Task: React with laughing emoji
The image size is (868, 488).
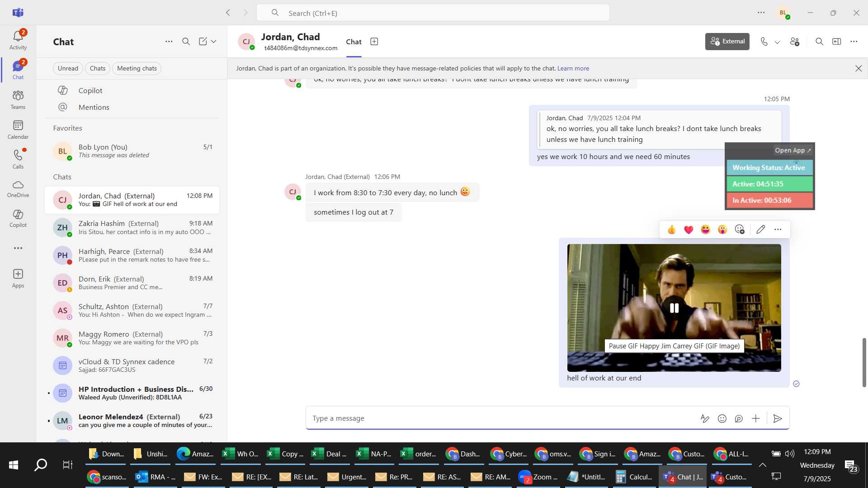Action: point(705,230)
